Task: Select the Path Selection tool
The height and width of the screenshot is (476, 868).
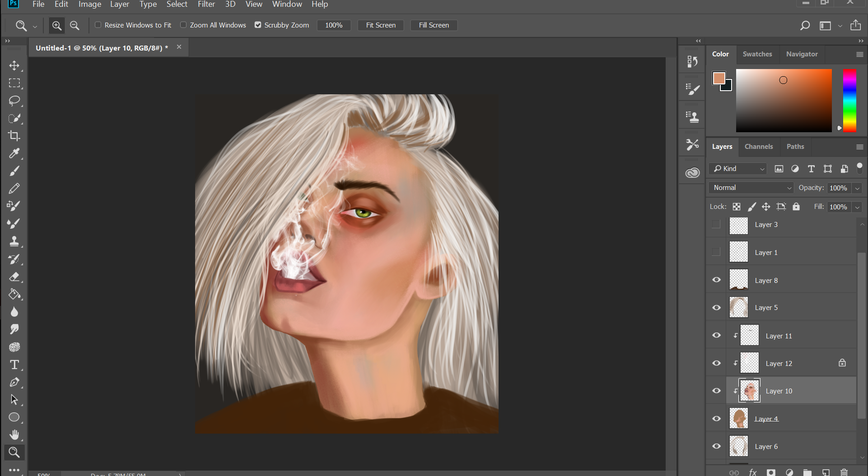Action: [14, 400]
